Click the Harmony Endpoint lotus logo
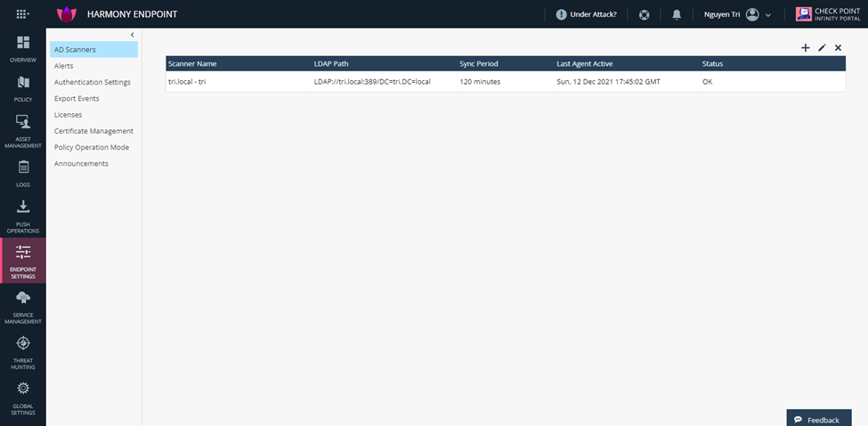 (67, 14)
